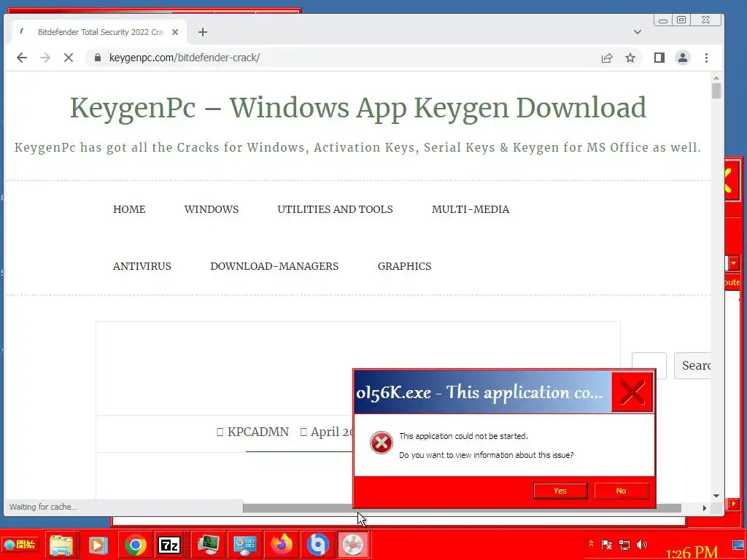The height and width of the screenshot is (560, 747).
Task: Open the ANTIVIRUS menu item
Action: click(x=142, y=266)
